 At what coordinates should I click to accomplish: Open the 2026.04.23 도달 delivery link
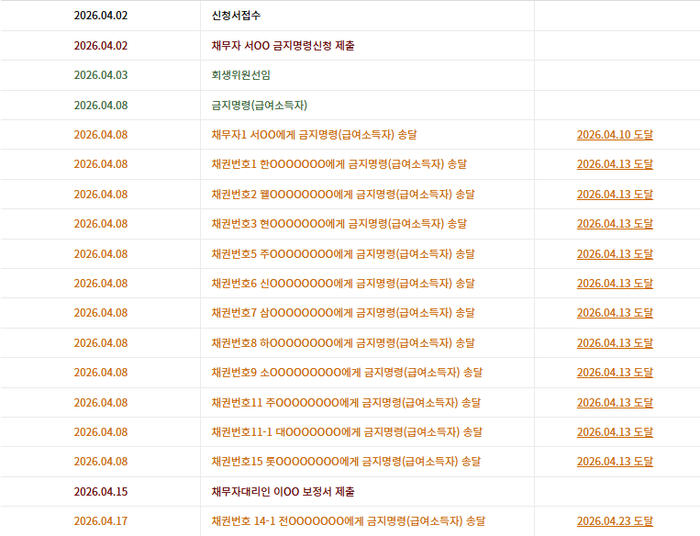point(615,521)
